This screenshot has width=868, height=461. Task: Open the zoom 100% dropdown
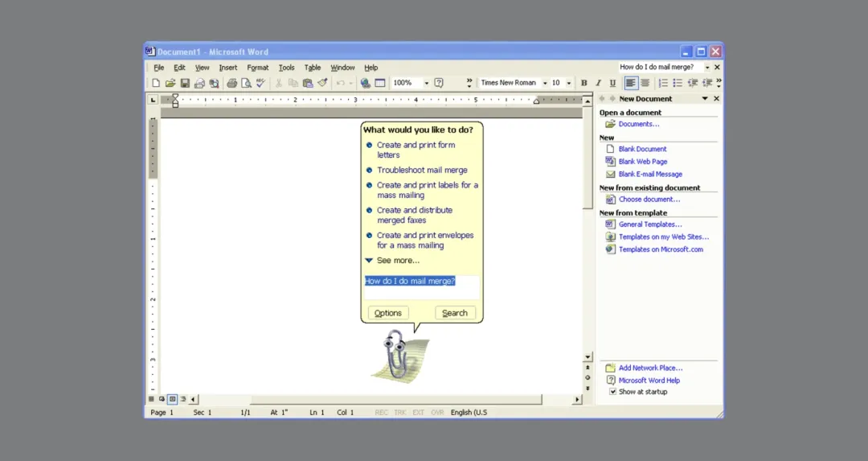[x=426, y=83]
